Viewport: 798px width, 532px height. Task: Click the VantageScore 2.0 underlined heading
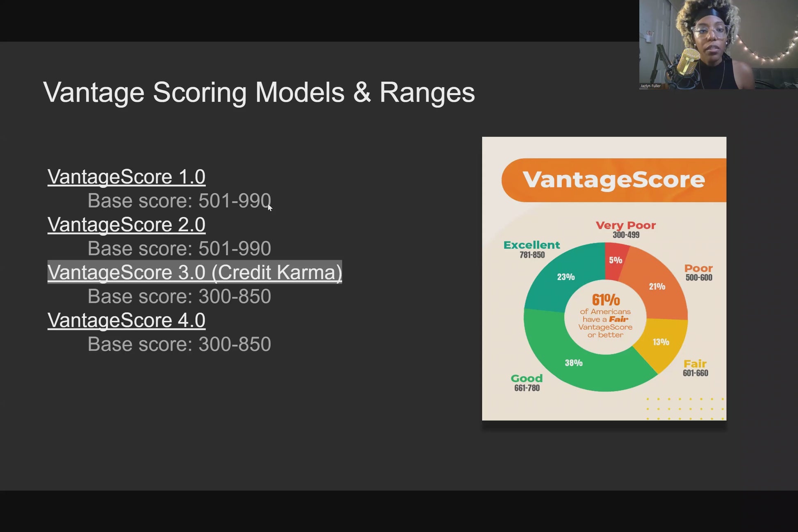coord(126,225)
